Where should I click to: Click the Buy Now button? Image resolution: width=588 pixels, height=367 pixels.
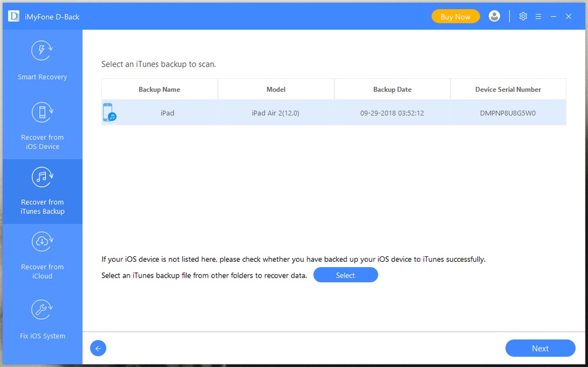(455, 17)
